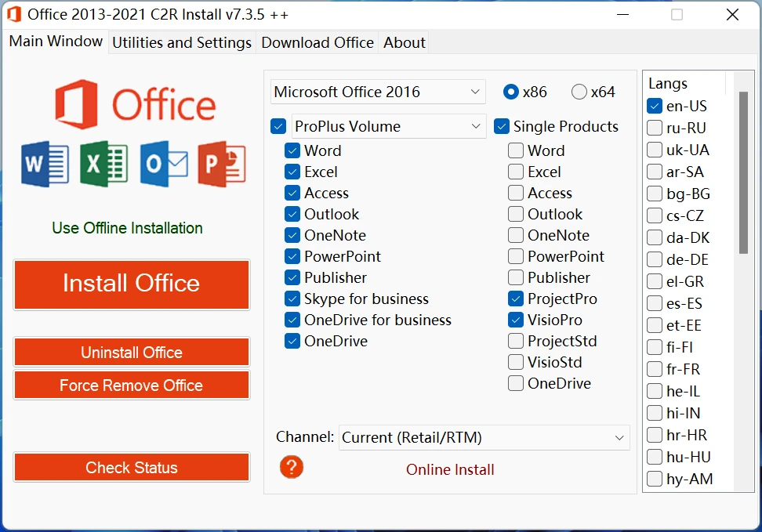
Task: Uncheck OneDrive in the ProPlus list
Action: click(x=292, y=341)
